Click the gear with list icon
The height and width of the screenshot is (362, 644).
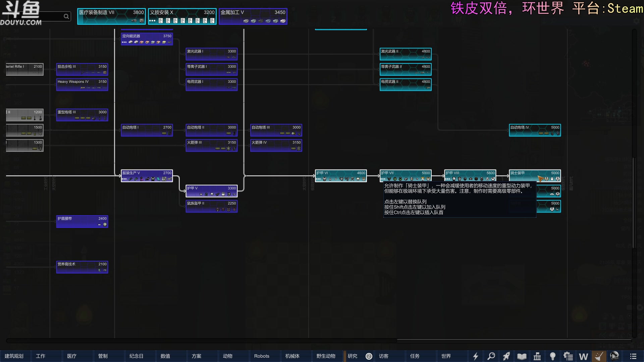click(568, 356)
